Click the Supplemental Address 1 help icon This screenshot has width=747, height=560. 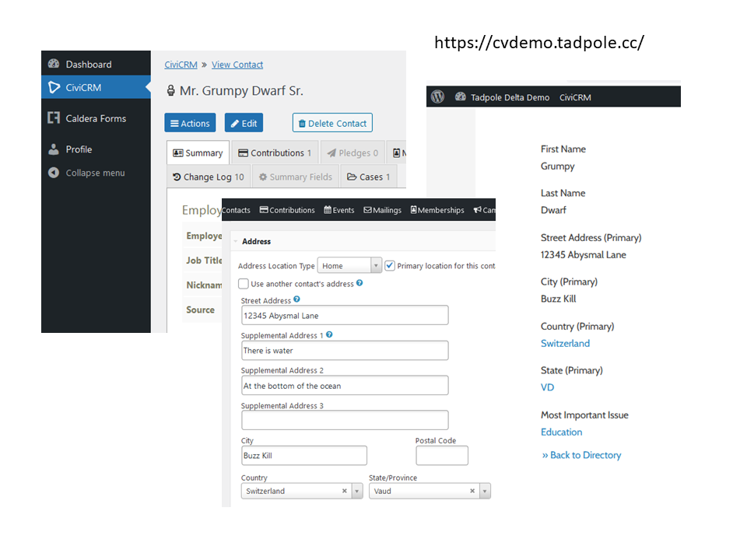329,334
